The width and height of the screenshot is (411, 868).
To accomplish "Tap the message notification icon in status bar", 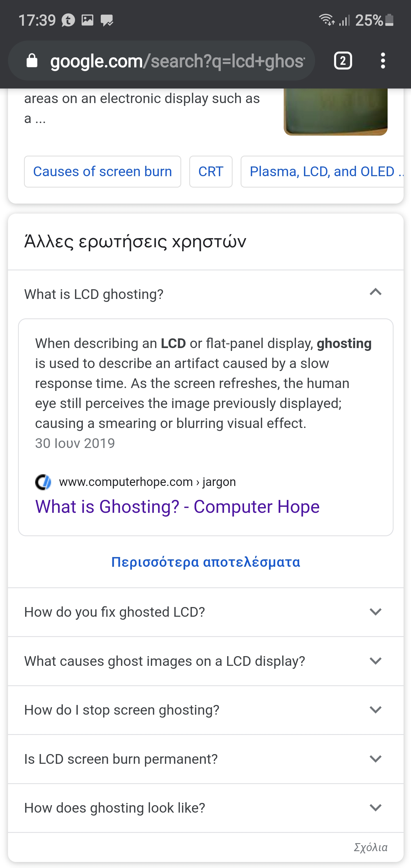I will click(107, 21).
